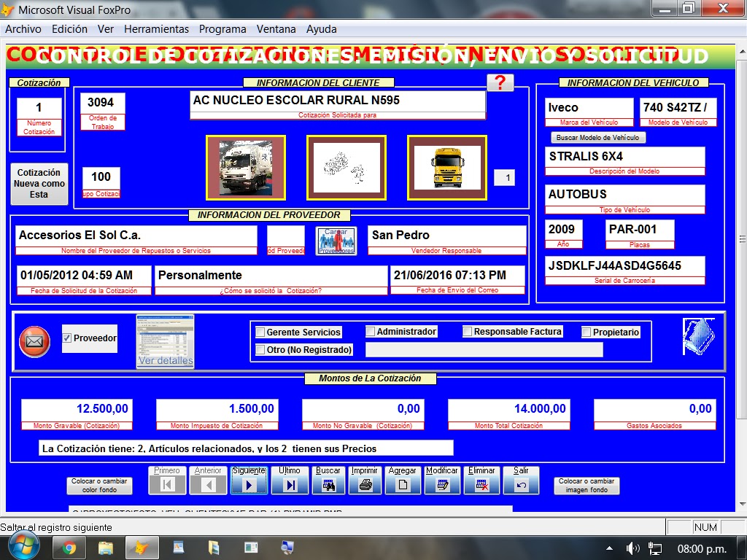Open the Windows Start orb

pos(23,547)
